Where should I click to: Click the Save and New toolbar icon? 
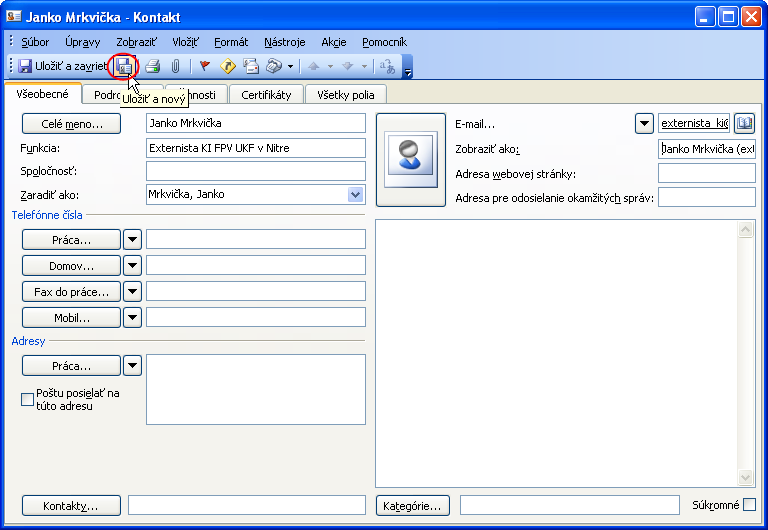click(x=124, y=66)
